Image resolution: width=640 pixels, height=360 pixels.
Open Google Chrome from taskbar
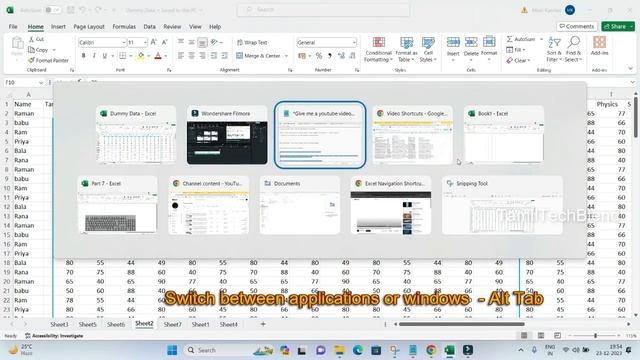[431, 350]
